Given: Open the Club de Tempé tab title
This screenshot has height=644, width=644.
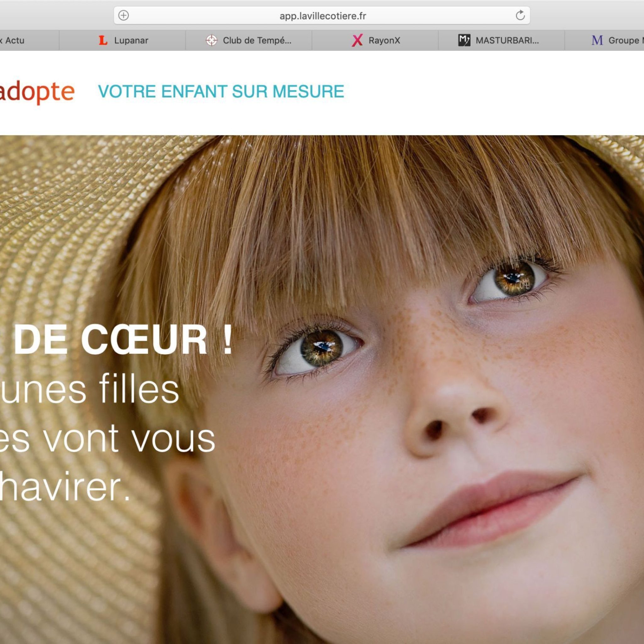Looking at the screenshot, I should click(x=257, y=40).
